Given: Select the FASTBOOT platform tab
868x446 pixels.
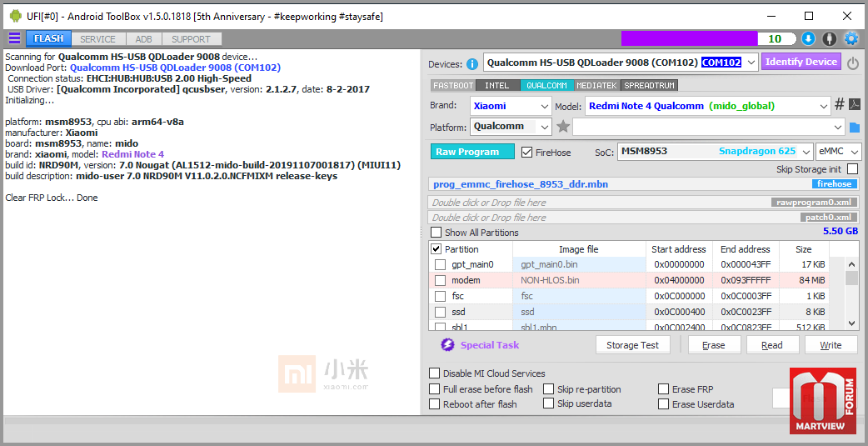Looking at the screenshot, I should [x=453, y=85].
